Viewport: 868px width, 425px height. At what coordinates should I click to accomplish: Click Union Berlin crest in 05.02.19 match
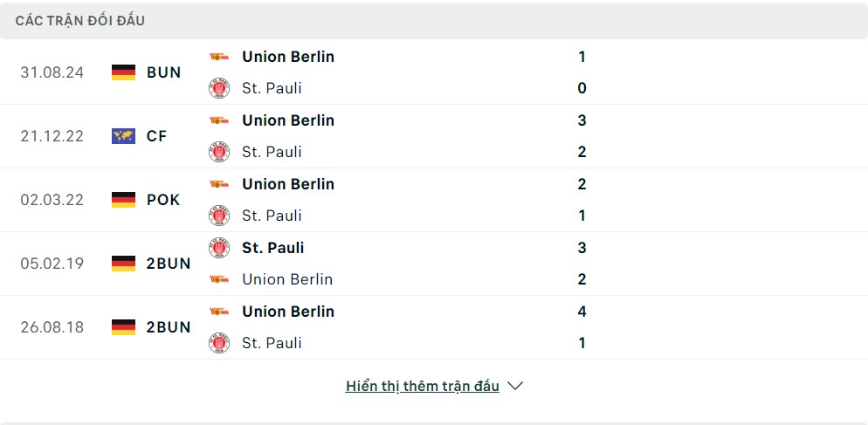(219, 279)
